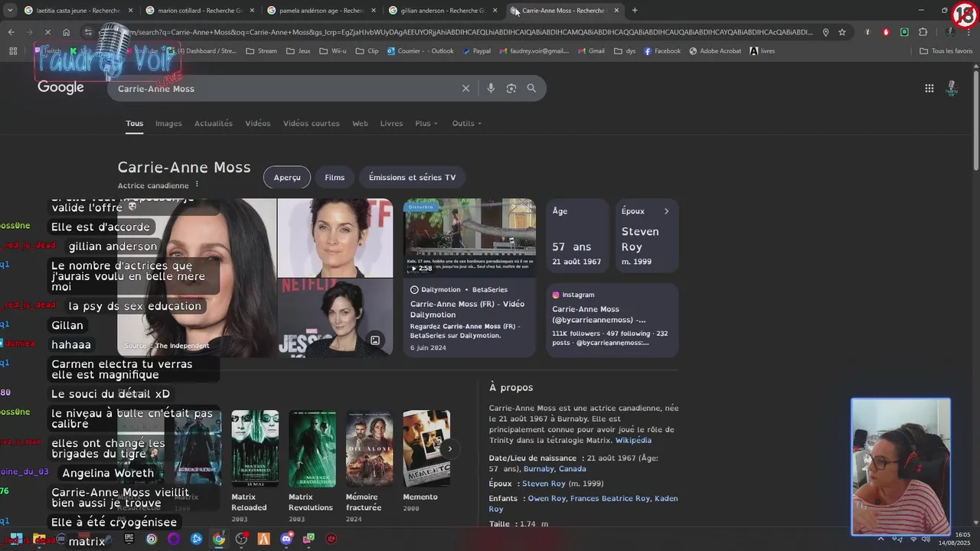The image size is (980, 551).
Task: Open the Epic Games launcher in taskbar
Action: (x=129, y=539)
